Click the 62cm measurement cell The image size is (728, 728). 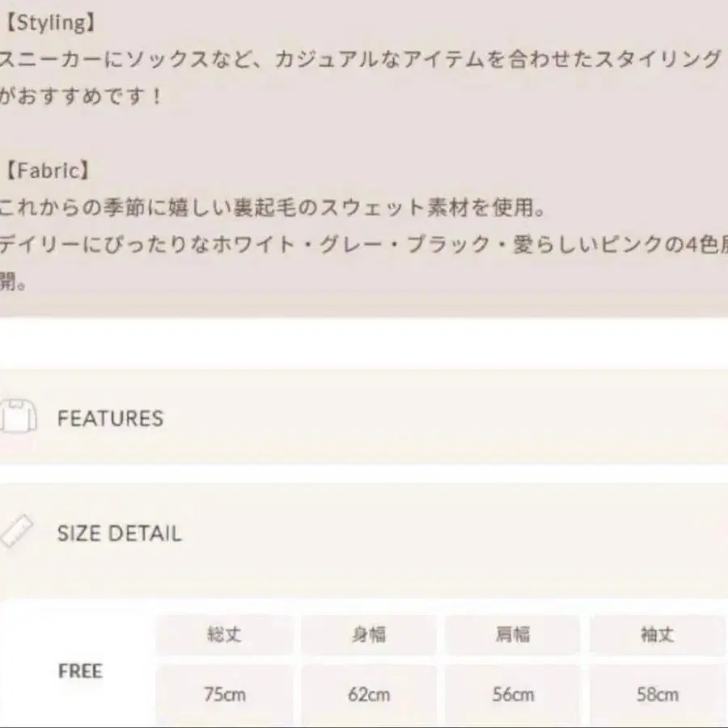click(x=369, y=694)
